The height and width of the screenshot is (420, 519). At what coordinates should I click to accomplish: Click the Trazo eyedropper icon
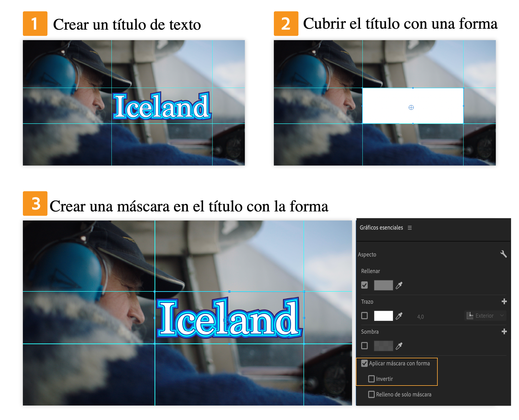(399, 316)
